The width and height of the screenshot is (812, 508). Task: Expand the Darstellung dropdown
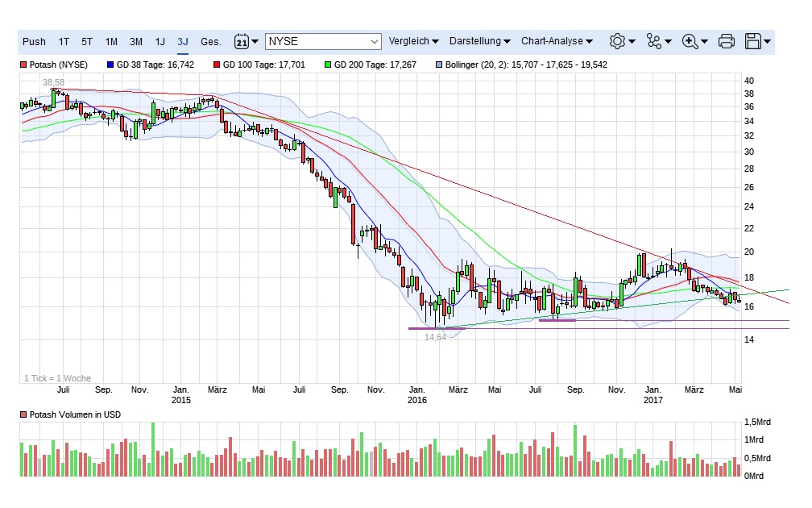click(480, 41)
